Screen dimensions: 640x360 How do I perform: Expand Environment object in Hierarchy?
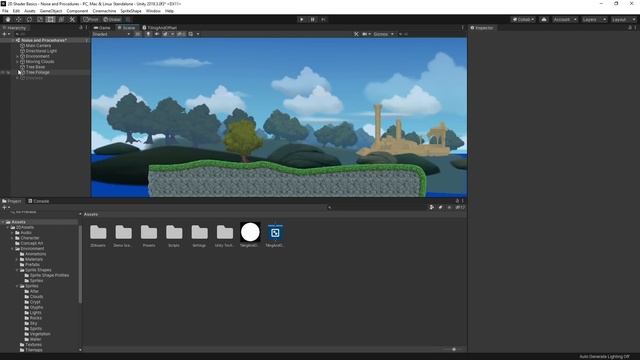pos(18,56)
